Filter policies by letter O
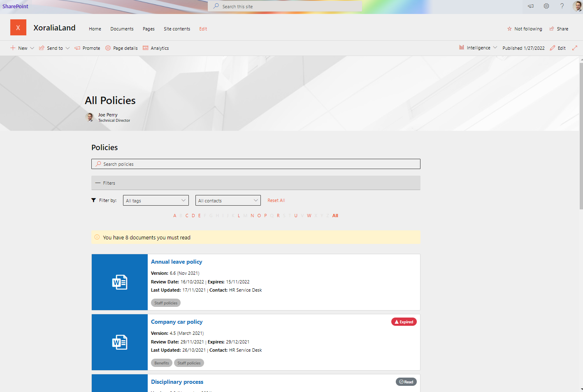The image size is (583, 392). [259, 216]
